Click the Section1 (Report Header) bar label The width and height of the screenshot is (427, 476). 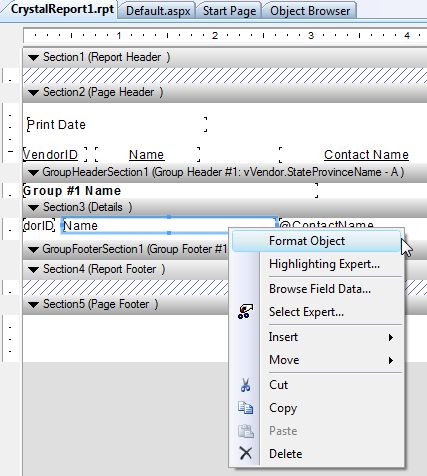click(107, 57)
